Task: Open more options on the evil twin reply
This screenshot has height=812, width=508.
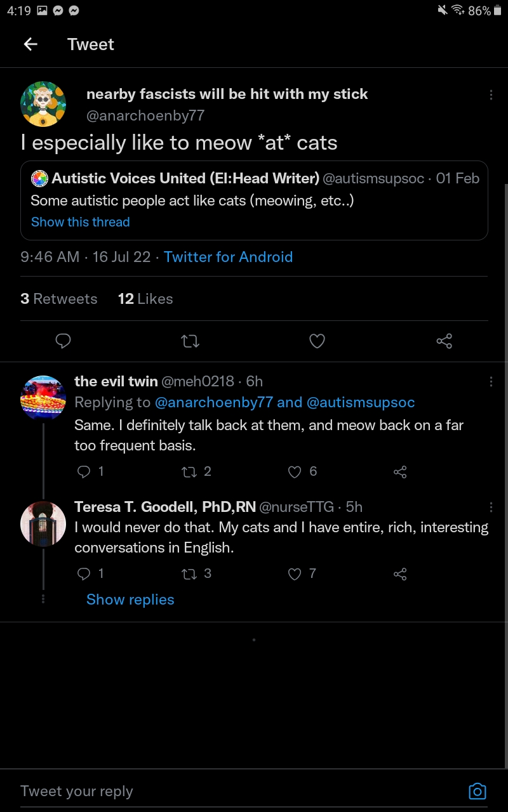Action: click(491, 381)
